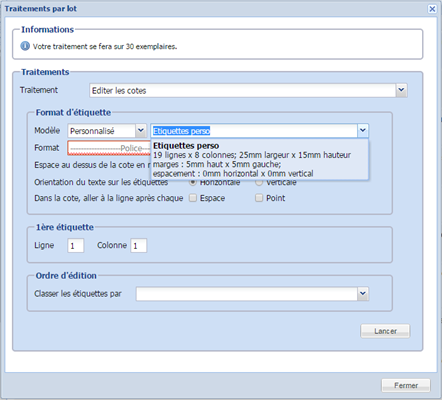This screenshot has height=401, width=443.
Task: Select the Etiquettes perso list entry
Action: point(260,160)
